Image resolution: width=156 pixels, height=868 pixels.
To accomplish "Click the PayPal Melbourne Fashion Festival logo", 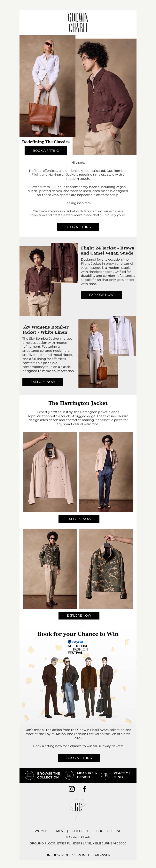I will (x=78, y=647).
